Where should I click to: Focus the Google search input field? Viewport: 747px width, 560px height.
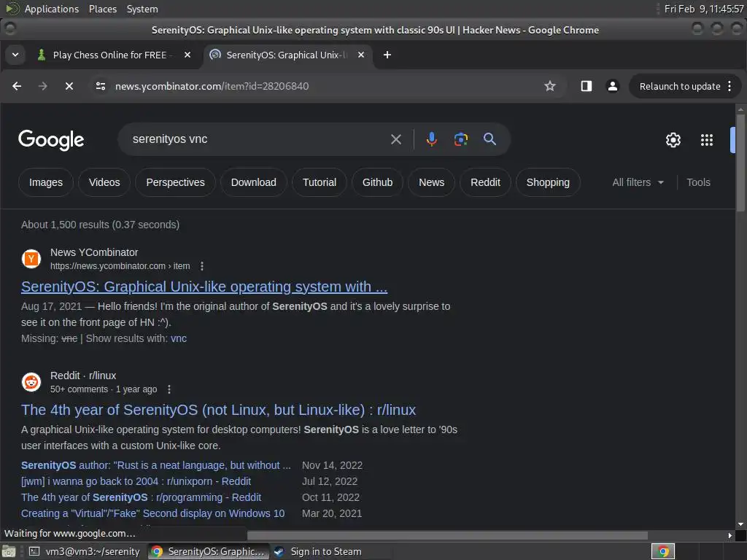pos(258,139)
